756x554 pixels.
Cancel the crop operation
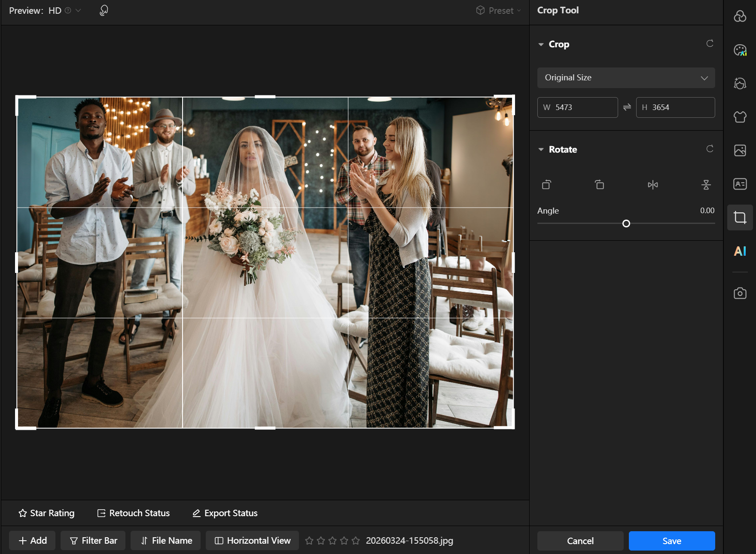tap(580, 541)
